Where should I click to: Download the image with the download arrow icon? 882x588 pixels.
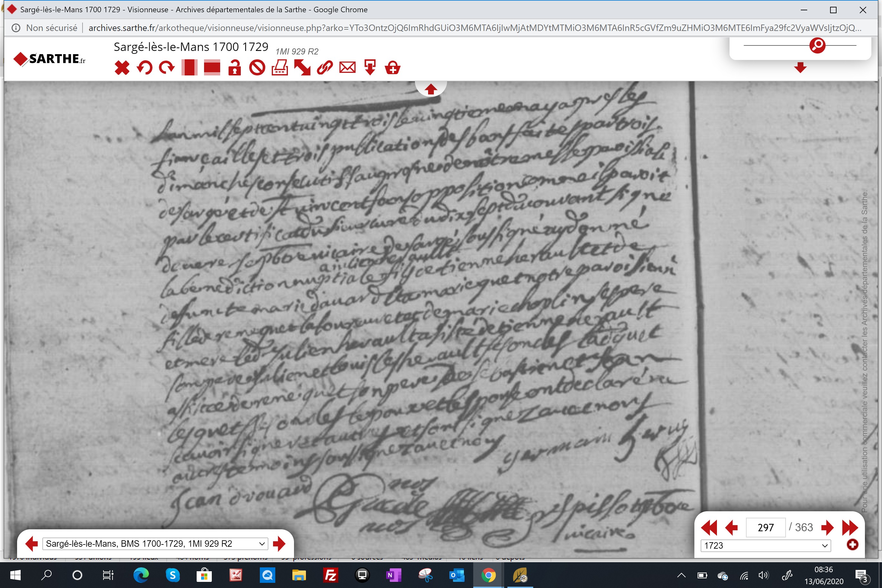pos(370,68)
